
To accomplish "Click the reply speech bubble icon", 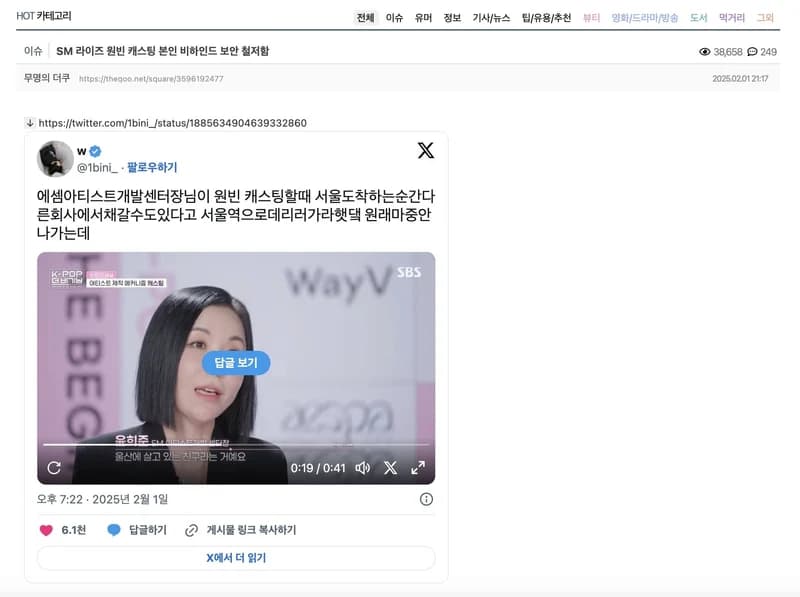I will [x=114, y=530].
